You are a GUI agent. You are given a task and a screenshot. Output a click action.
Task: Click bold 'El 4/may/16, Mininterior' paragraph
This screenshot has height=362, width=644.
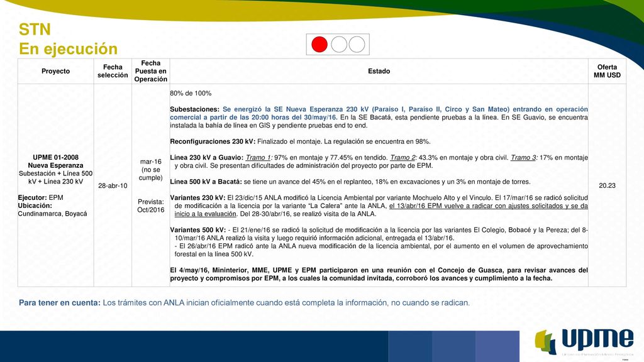click(x=379, y=274)
